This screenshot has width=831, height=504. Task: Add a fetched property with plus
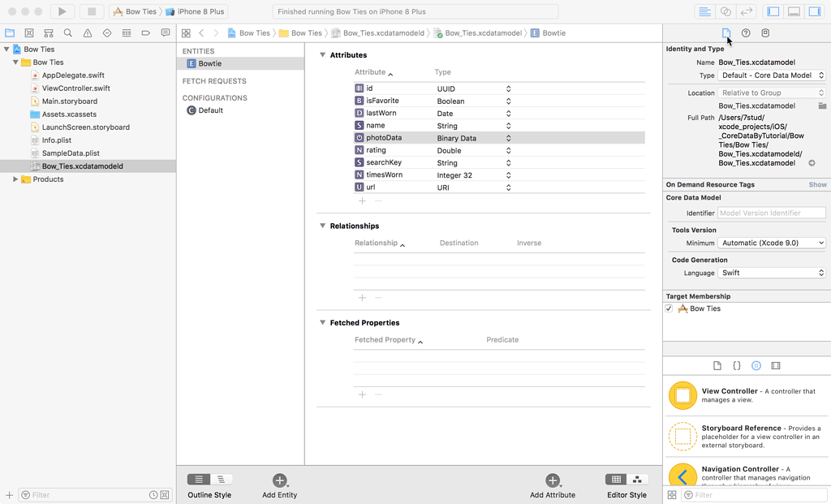point(362,394)
